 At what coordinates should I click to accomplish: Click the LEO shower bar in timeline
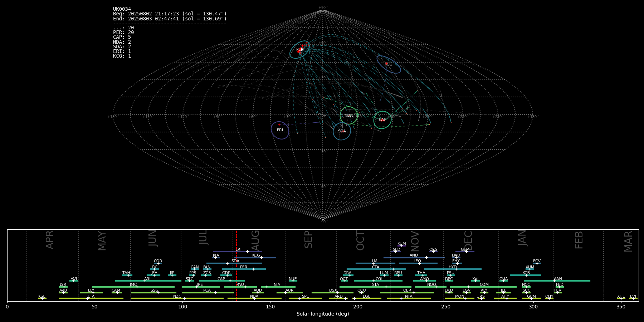418,263
